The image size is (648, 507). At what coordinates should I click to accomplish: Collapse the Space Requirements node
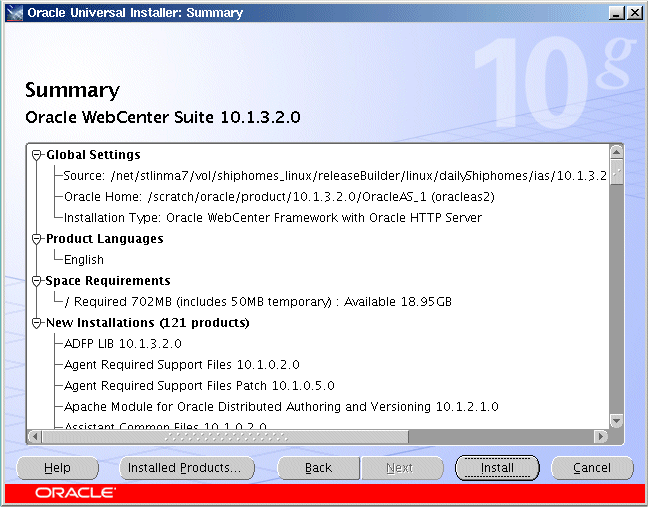pos(37,281)
